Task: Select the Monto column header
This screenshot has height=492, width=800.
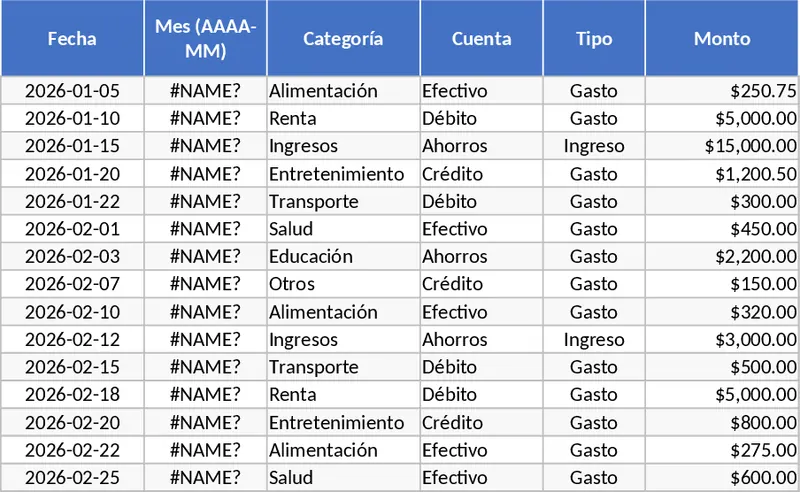Action: click(x=722, y=39)
